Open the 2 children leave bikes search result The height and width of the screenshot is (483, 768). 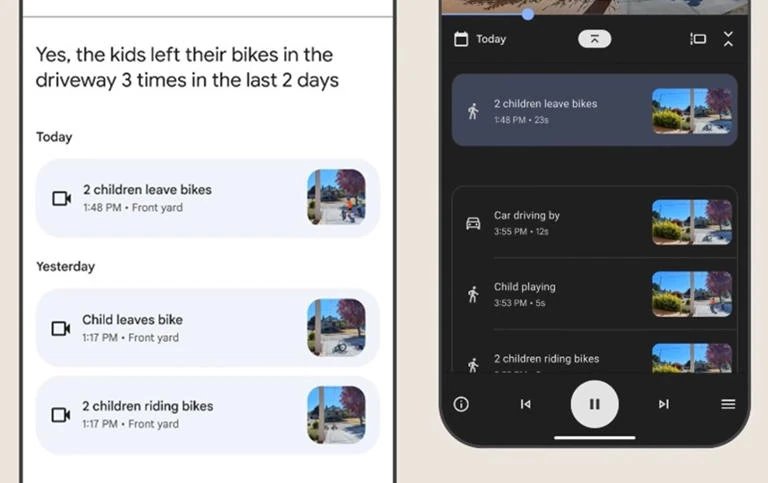208,198
